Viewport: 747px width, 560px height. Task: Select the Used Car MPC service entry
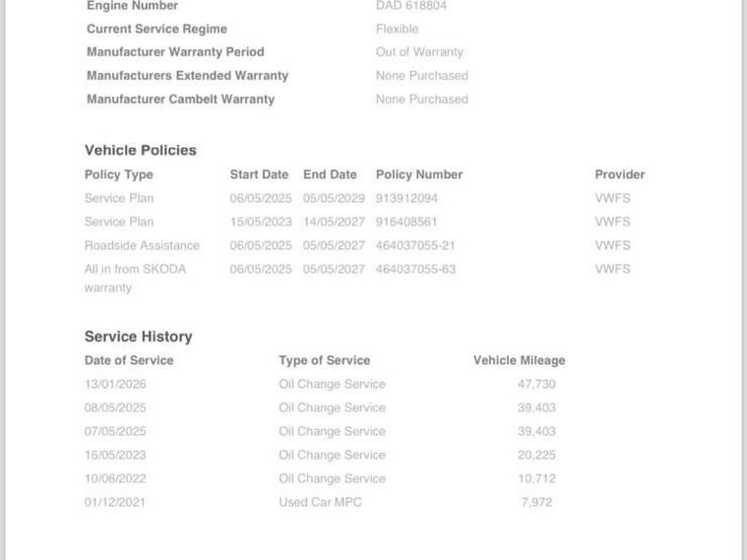point(321,502)
